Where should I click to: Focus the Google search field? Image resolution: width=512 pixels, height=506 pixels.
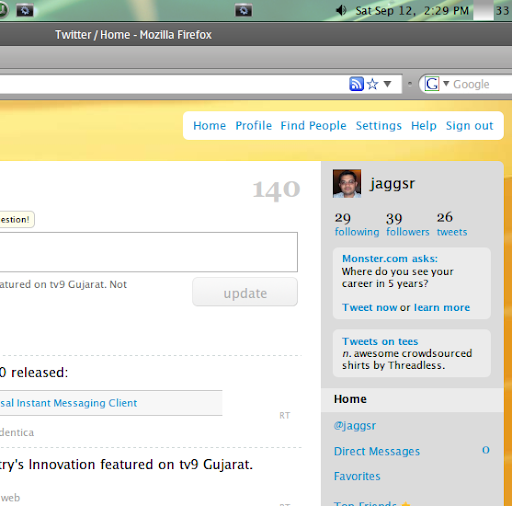pyautogui.click(x=482, y=84)
